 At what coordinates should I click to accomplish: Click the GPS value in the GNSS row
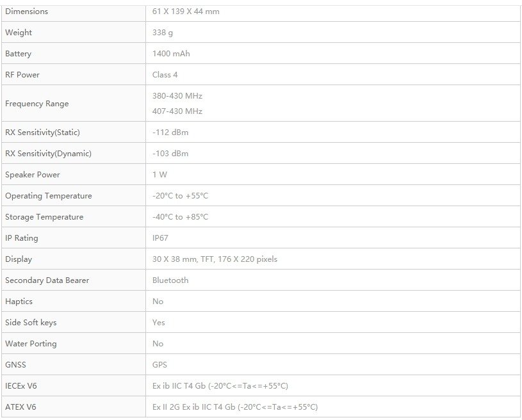tap(159, 365)
